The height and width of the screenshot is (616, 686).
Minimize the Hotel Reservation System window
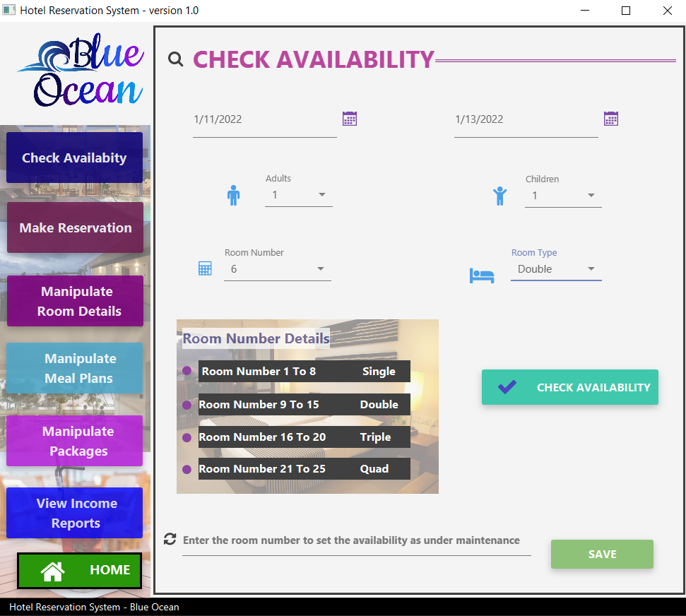tap(585, 11)
